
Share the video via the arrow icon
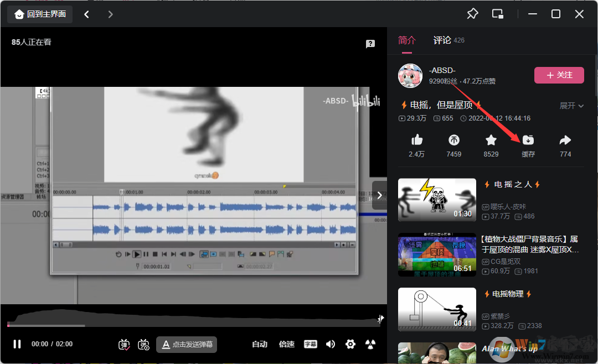pos(565,140)
